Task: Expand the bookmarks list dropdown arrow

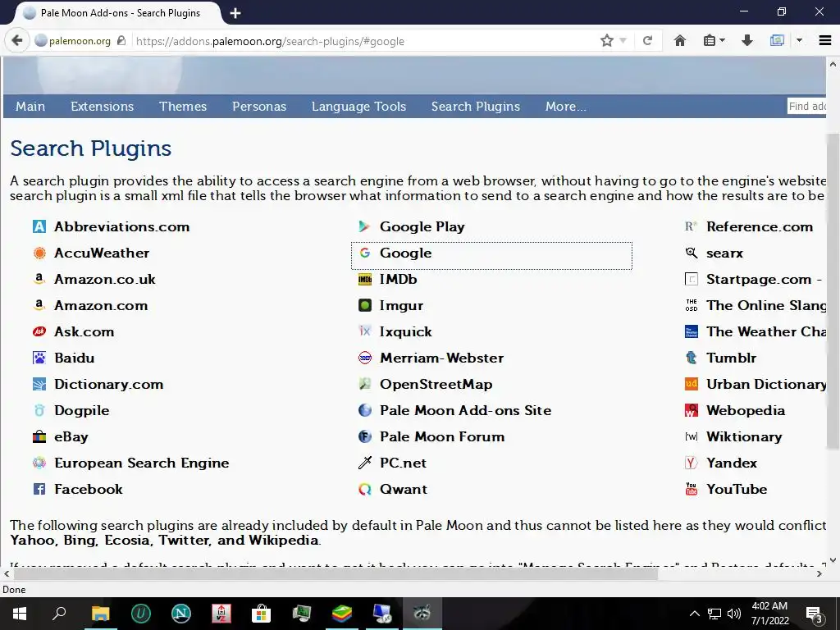Action: 722,41
